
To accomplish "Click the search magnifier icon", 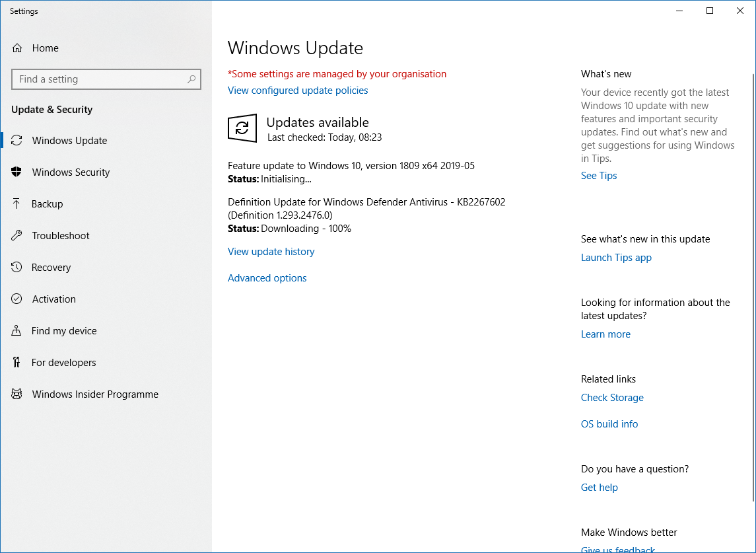I will 191,79.
